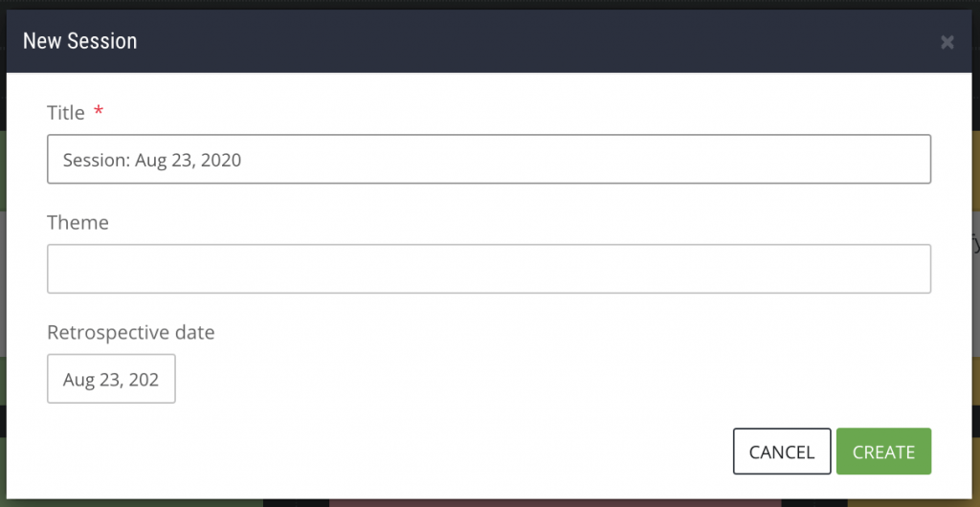Click the CANCEL button text

(x=782, y=452)
